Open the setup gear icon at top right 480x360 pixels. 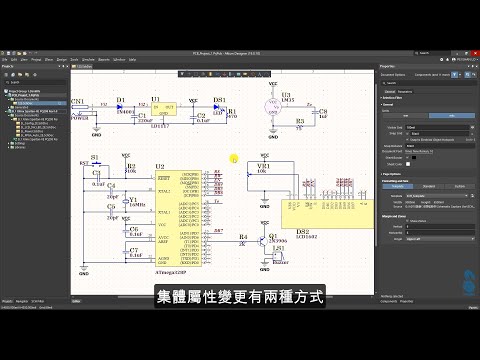click(x=441, y=59)
